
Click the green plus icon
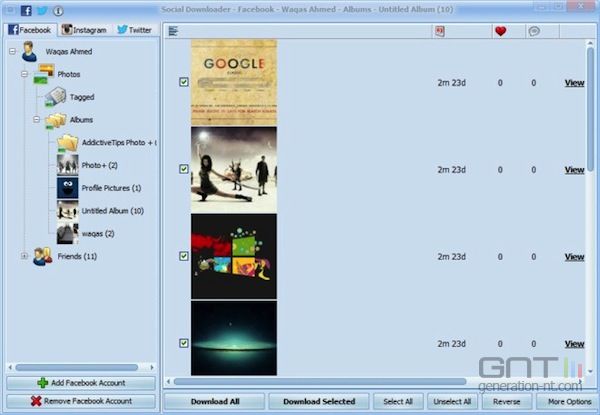click(x=43, y=383)
